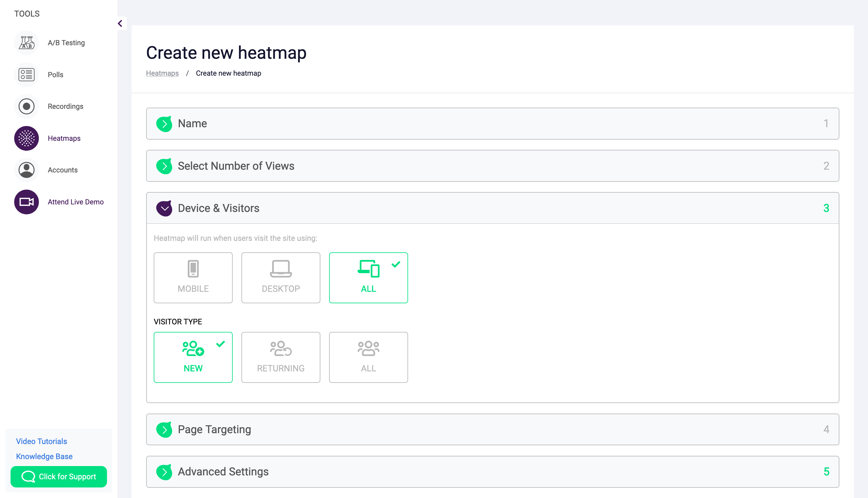Open the Knowledge Base link

pos(44,456)
